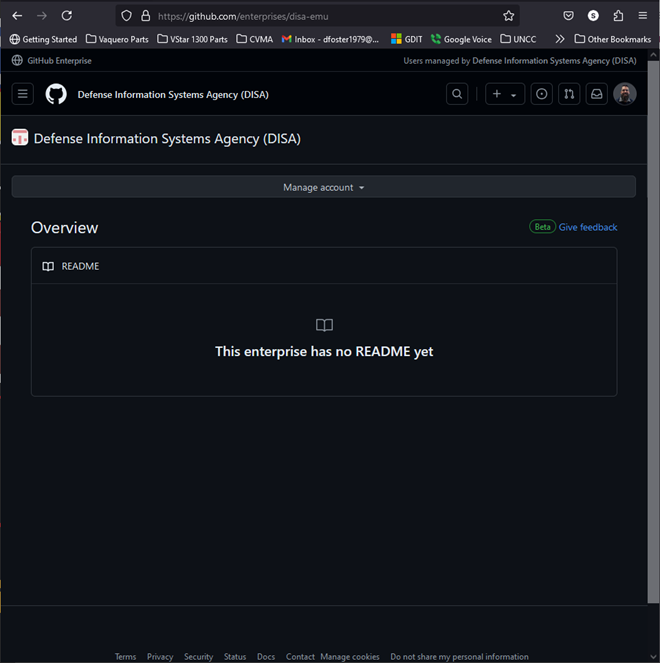Click the GitHub Octocat logo
The width and height of the screenshot is (660, 663).
[56, 94]
